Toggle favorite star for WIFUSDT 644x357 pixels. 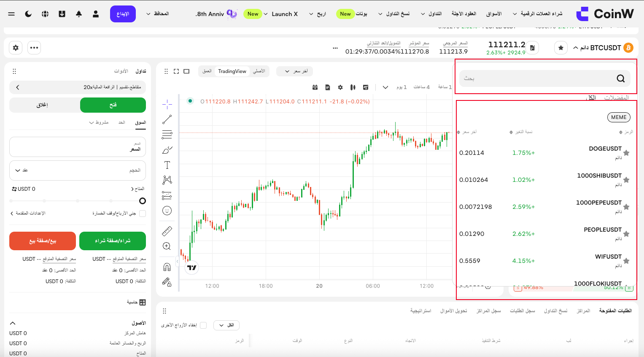click(x=626, y=261)
